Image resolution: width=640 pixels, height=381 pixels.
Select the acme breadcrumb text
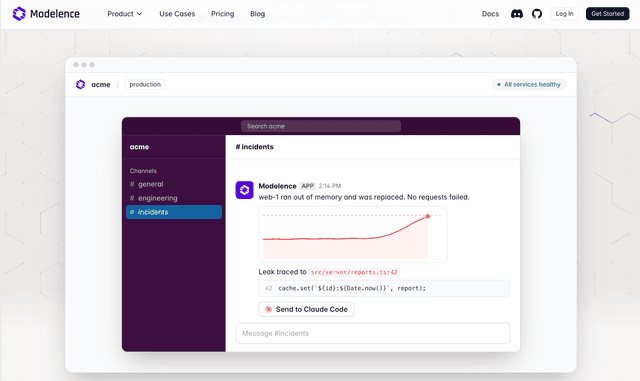(x=101, y=85)
